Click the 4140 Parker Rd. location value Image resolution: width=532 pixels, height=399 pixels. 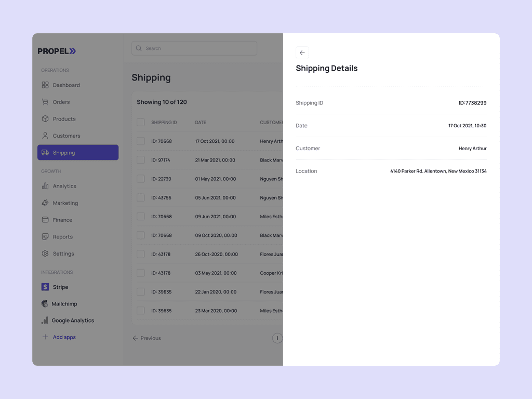click(x=438, y=171)
